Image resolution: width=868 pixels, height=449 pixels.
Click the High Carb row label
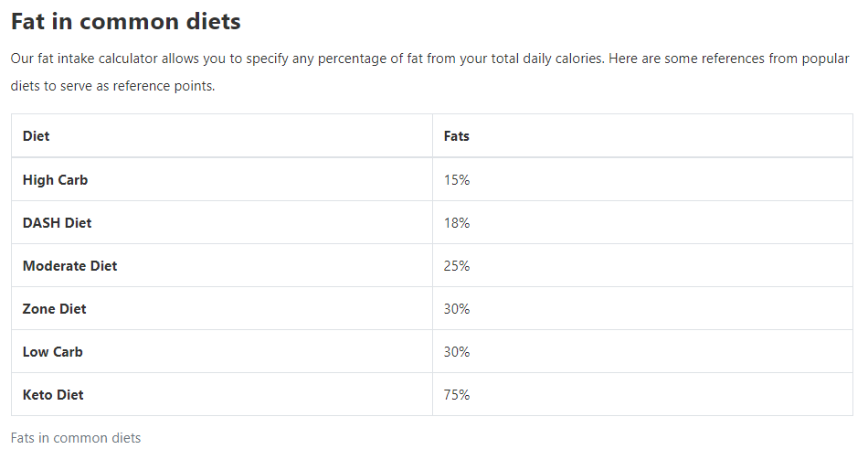tap(56, 180)
